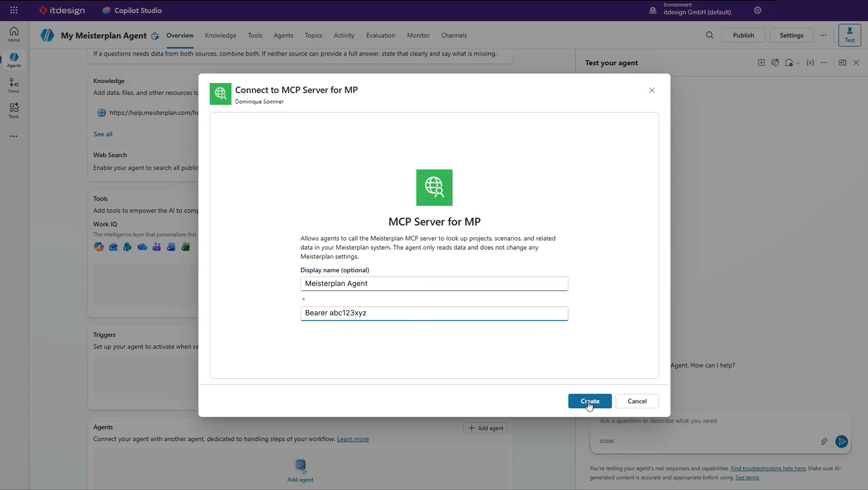The image size is (868, 490).
Task: Open the Agents tab
Action: [x=283, y=35]
